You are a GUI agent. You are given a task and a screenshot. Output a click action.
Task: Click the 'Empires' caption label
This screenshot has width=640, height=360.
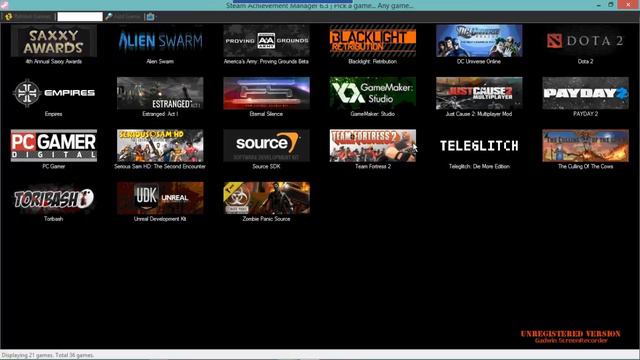[x=53, y=114]
